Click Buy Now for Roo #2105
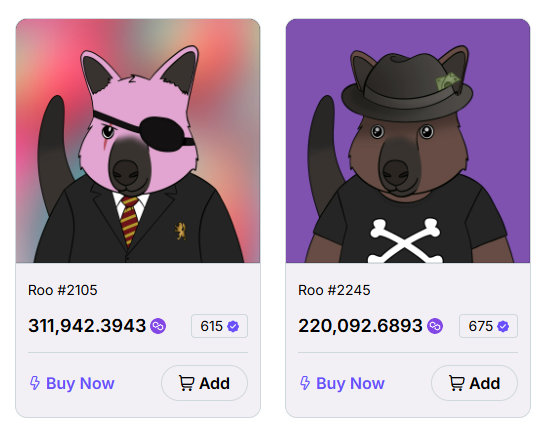The image size is (545, 432). (x=72, y=383)
